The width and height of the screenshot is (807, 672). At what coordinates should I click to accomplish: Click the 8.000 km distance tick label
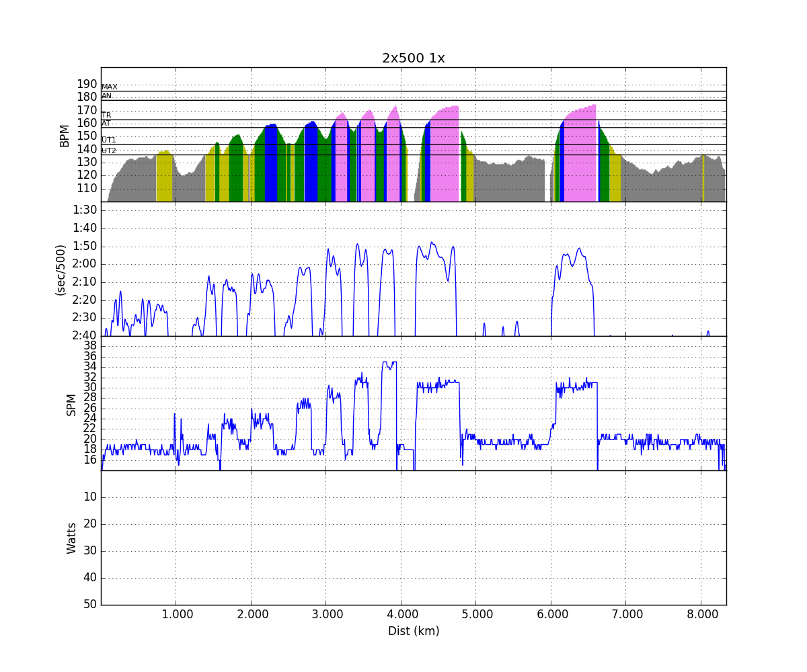pos(700,614)
